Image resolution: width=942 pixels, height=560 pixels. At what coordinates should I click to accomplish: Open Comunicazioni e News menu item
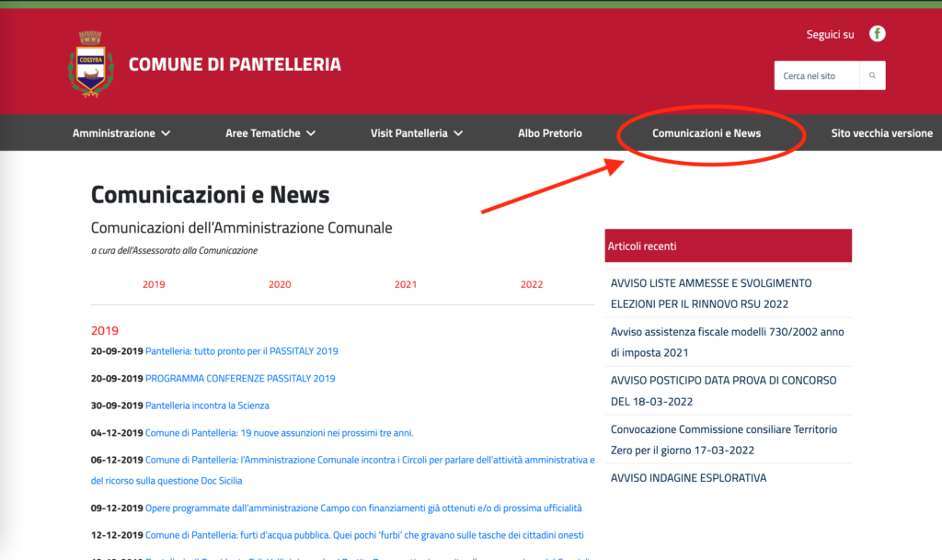pos(706,133)
